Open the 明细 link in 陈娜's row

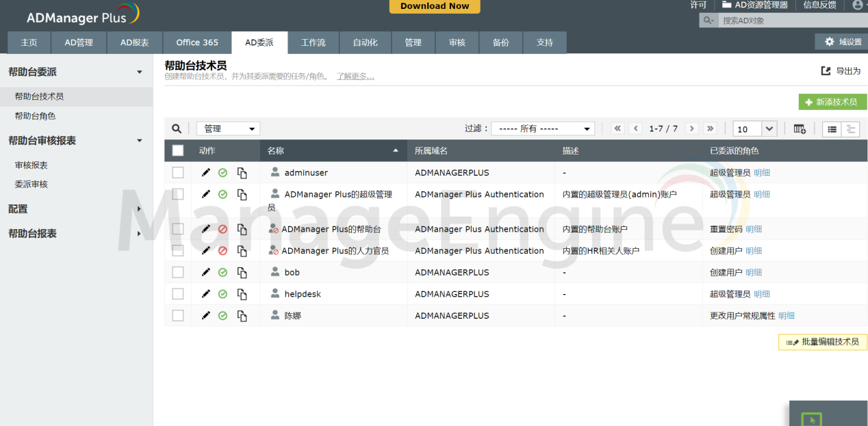tap(787, 316)
